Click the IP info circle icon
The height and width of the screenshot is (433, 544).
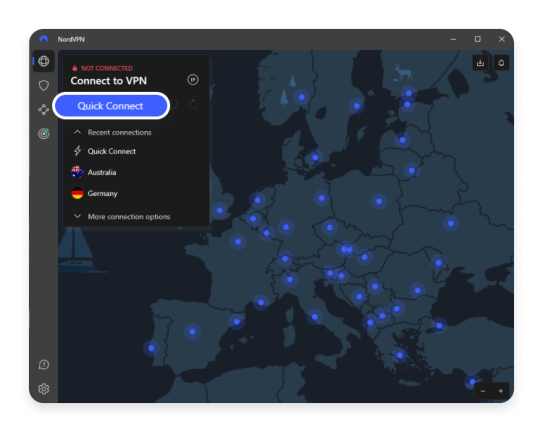[x=193, y=80]
